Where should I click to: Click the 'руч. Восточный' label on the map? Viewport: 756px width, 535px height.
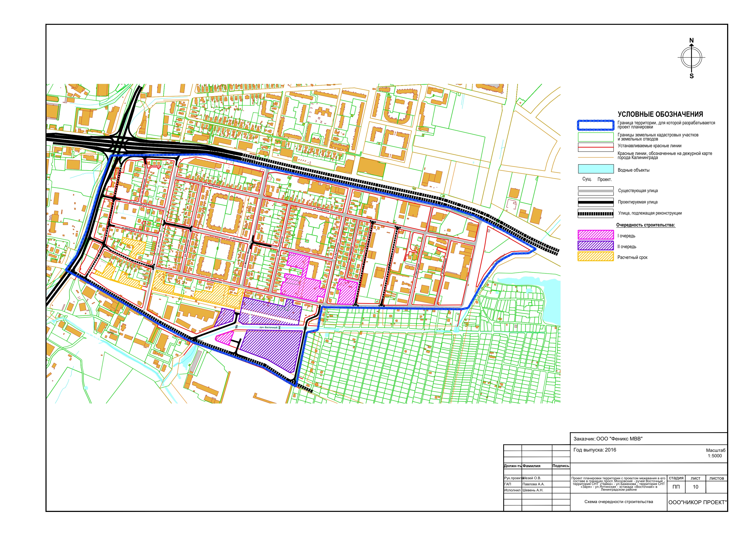(268, 328)
